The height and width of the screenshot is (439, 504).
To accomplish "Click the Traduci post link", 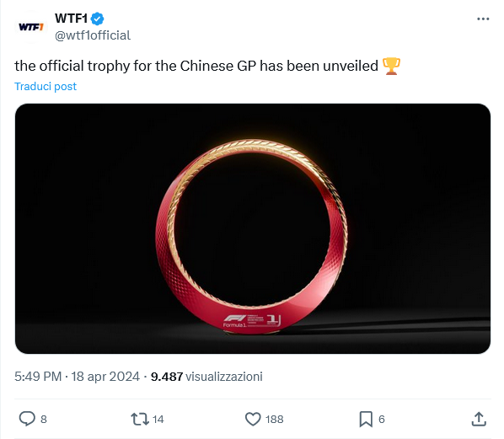I will [46, 87].
